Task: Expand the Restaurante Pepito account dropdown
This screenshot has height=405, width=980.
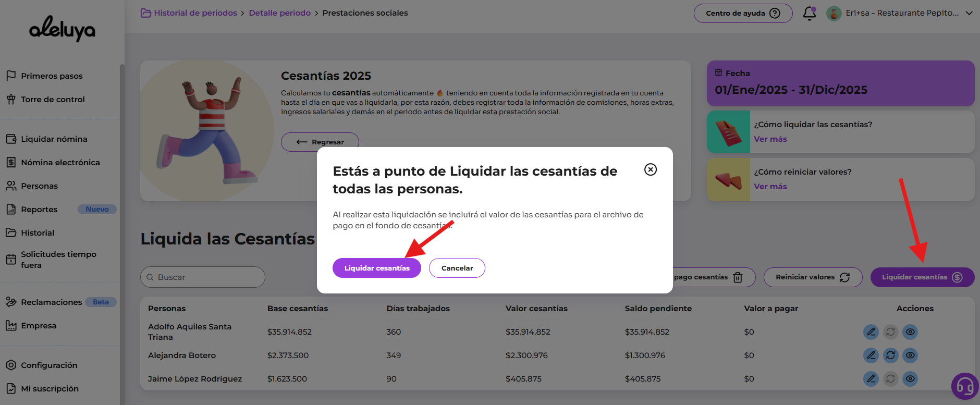Action: click(969, 13)
